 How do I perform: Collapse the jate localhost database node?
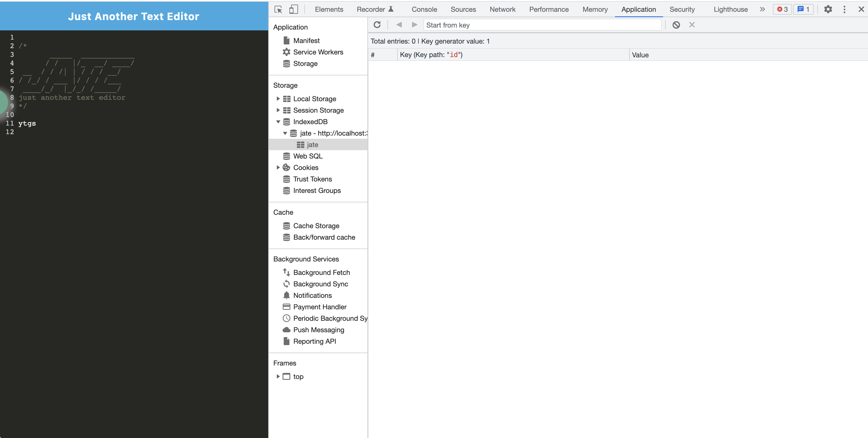tap(285, 133)
